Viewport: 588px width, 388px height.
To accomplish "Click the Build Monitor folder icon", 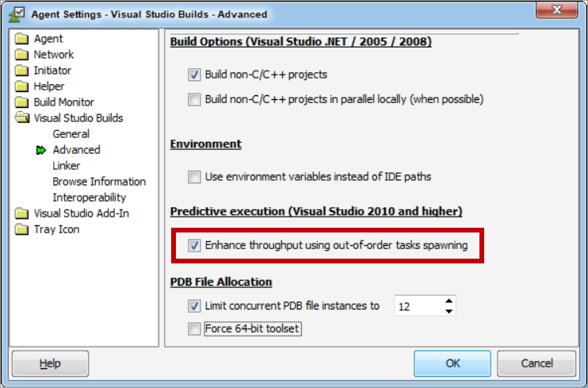I will click(x=21, y=102).
